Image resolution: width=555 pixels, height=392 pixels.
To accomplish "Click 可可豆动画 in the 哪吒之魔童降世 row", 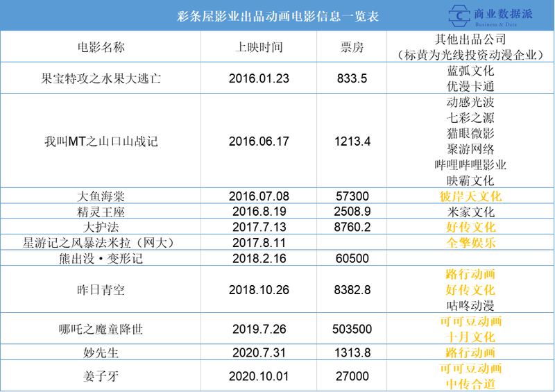I will 470,321.
